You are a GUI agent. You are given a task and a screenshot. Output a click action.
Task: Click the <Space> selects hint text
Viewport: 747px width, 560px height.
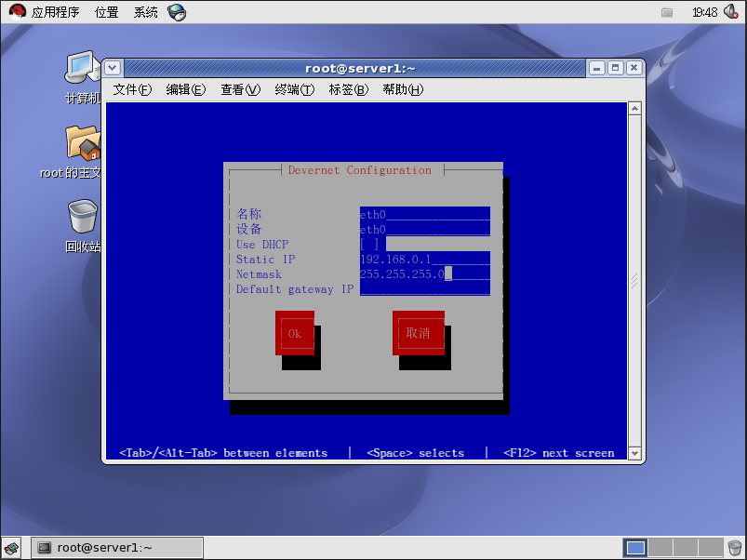[x=416, y=453]
